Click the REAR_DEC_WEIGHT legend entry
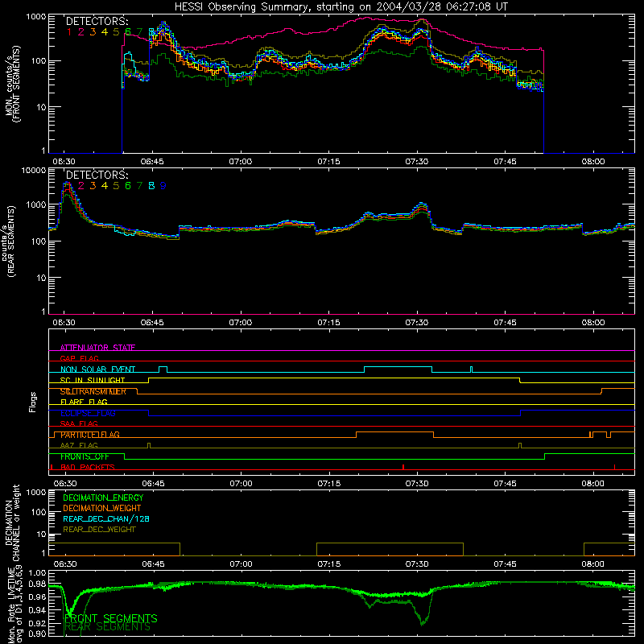Viewport: 644px width, 644px height. click(99, 530)
